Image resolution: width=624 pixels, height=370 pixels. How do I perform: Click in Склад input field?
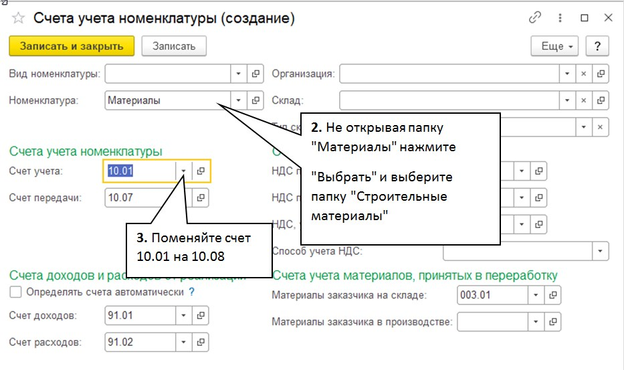pyautogui.click(x=449, y=100)
